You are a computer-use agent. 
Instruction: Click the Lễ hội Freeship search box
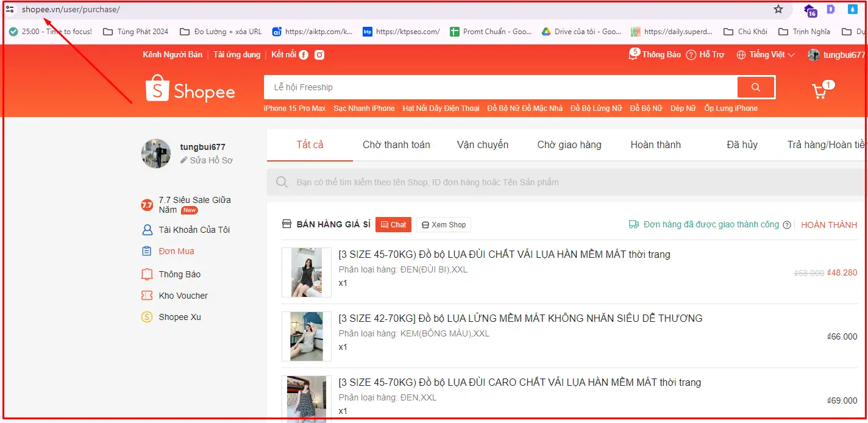[x=500, y=87]
